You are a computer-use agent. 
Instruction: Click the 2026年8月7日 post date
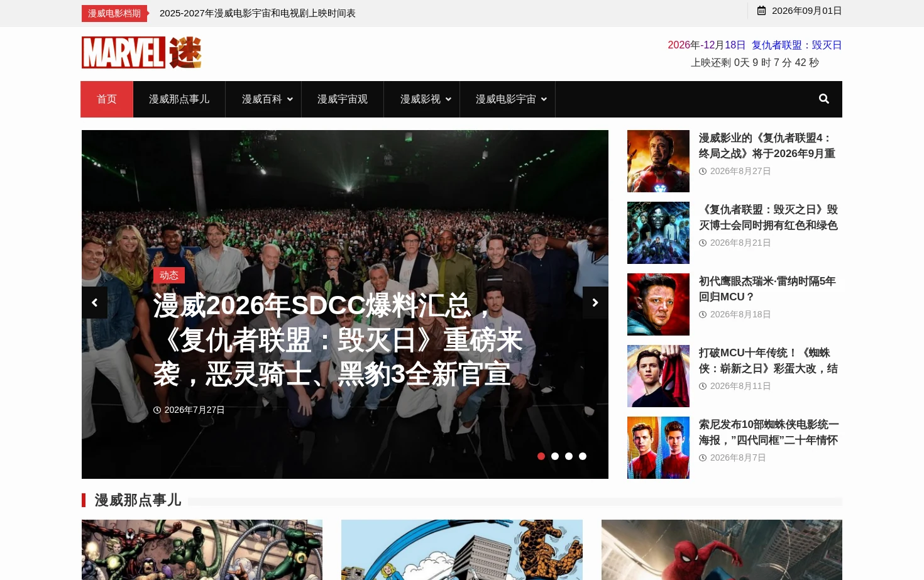point(738,457)
